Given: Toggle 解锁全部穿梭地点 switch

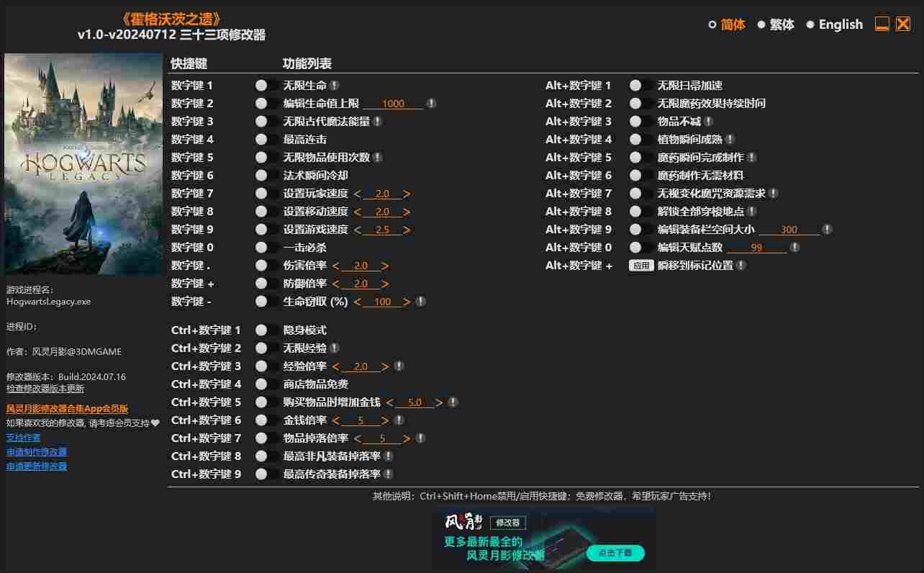Looking at the screenshot, I should [x=641, y=211].
